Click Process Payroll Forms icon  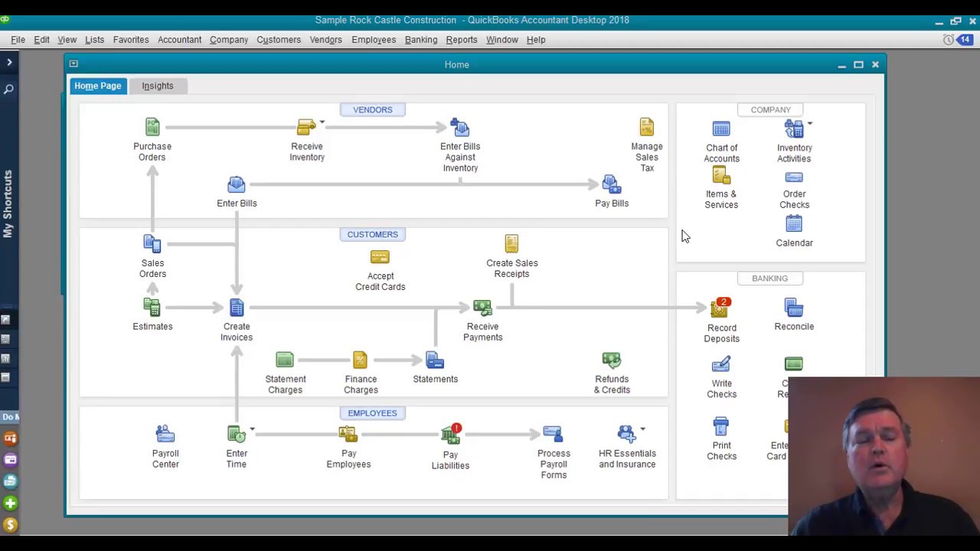(553, 434)
